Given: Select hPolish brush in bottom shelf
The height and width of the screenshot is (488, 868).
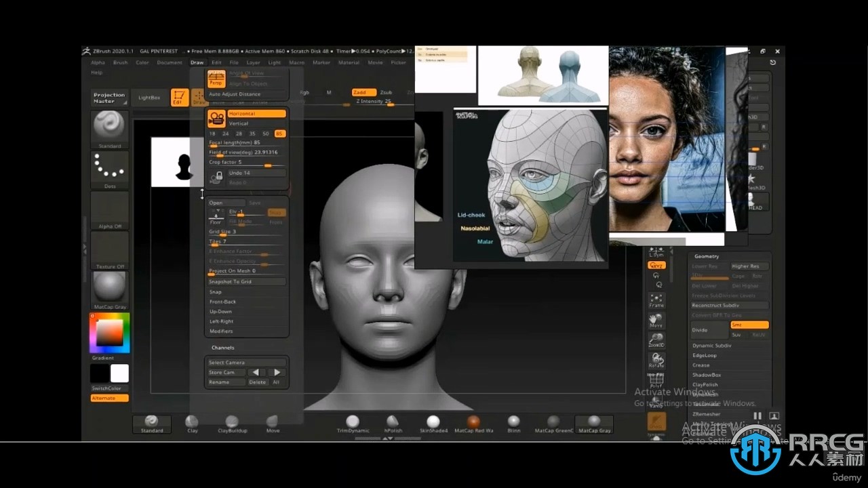Looking at the screenshot, I should point(393,424).
